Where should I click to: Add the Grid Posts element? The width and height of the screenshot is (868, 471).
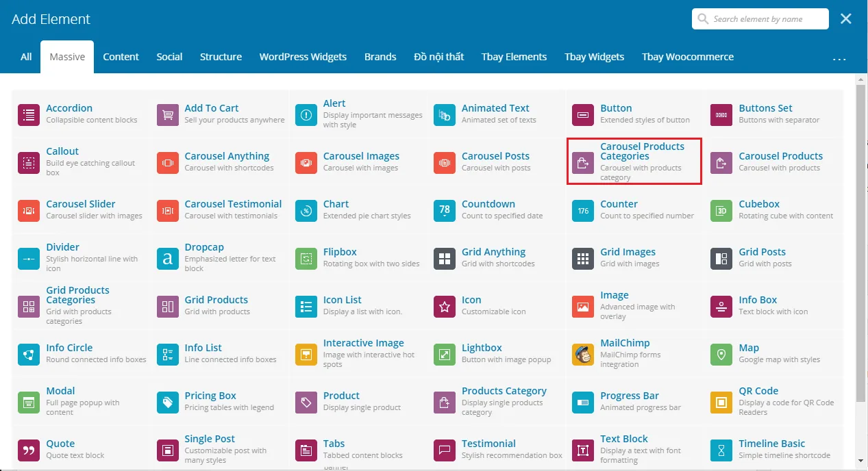[x=775, y=257]
